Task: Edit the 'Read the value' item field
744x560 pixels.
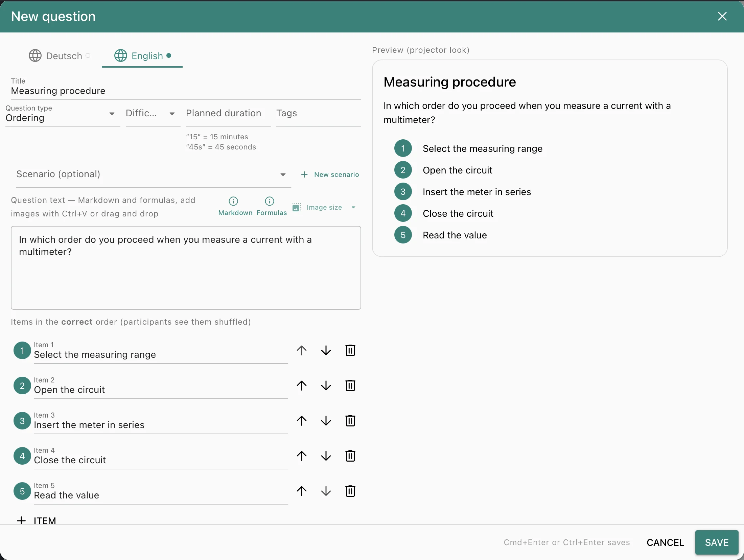Action: (x=161, y=492)
